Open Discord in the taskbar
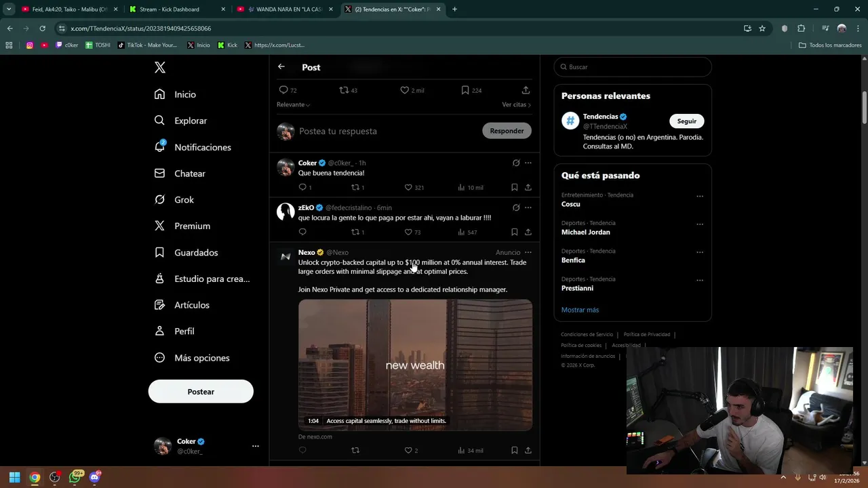The image size is (868, 488). coord(94,477)
